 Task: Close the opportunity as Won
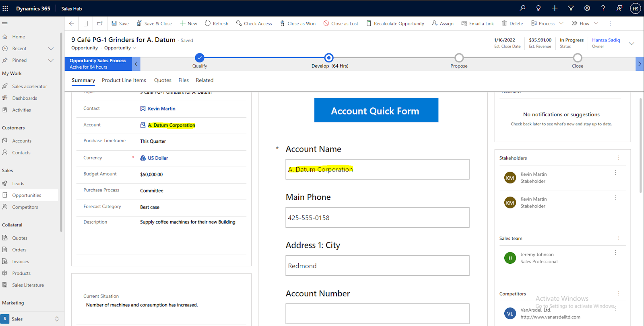(x=298, y=23)
